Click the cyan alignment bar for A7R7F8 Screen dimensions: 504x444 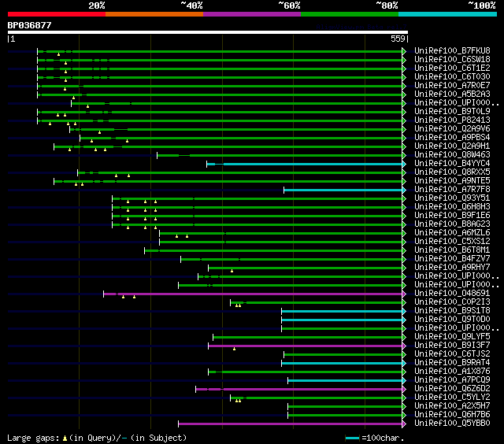pos(343,191)
